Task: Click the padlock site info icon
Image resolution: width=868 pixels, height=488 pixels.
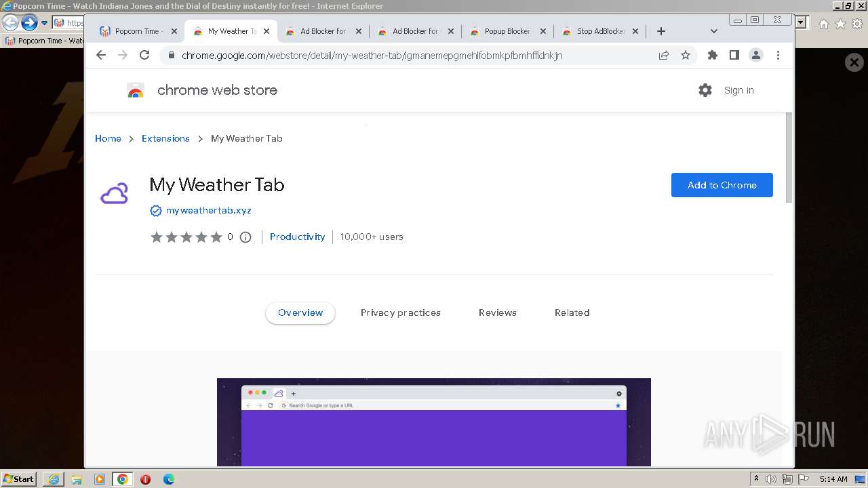Action: click(x=171, y=56)
